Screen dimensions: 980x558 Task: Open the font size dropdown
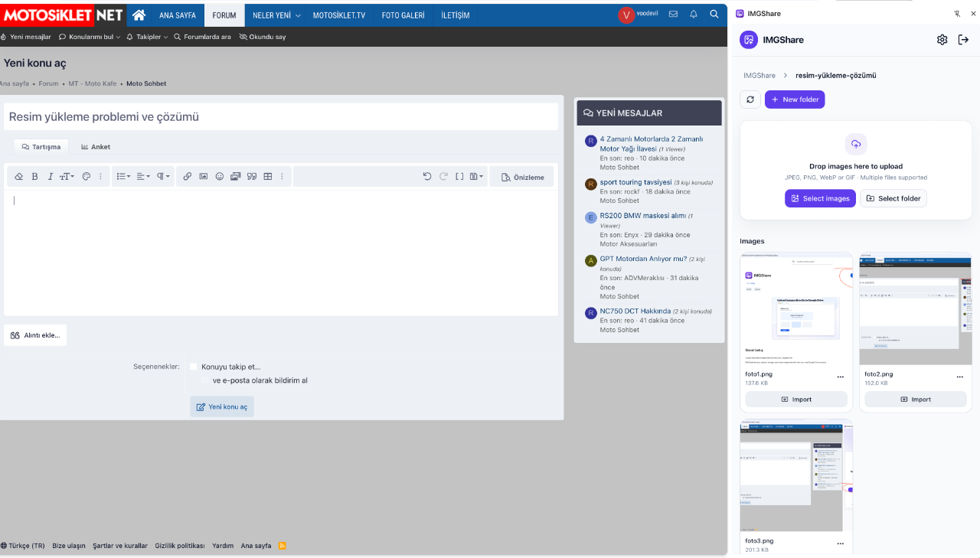pos(67,177)
